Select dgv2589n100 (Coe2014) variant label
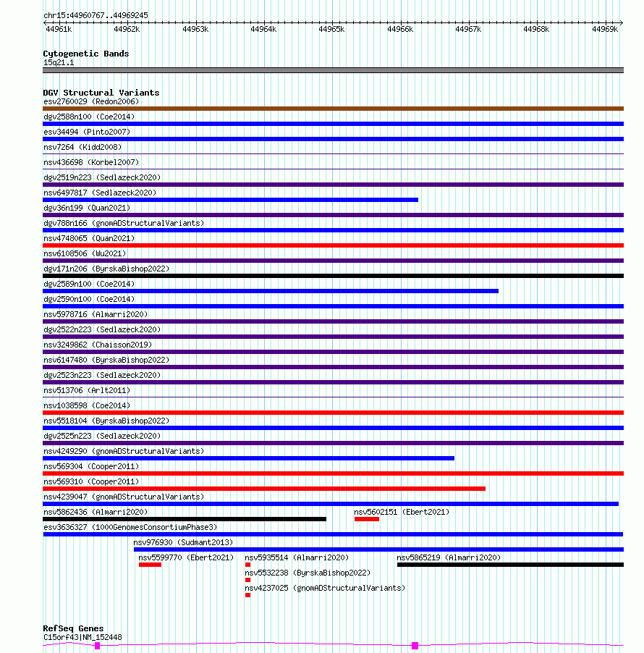Viewport: 644px width, 653px height. 89,284
